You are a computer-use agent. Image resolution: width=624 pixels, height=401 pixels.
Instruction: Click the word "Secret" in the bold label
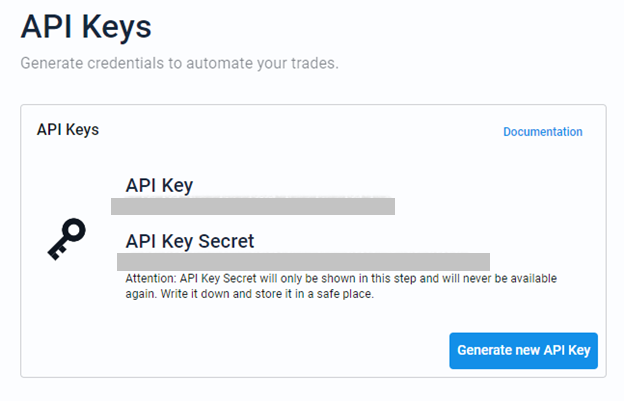click(226, 241)
